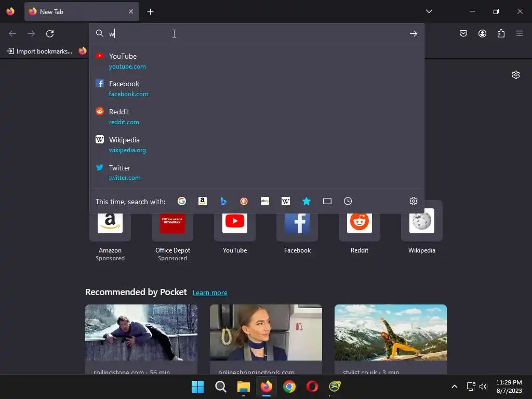Select Wikipedia suggestion in address dropdown
Viewport: 532px width, 399px height.
(257, 144)
